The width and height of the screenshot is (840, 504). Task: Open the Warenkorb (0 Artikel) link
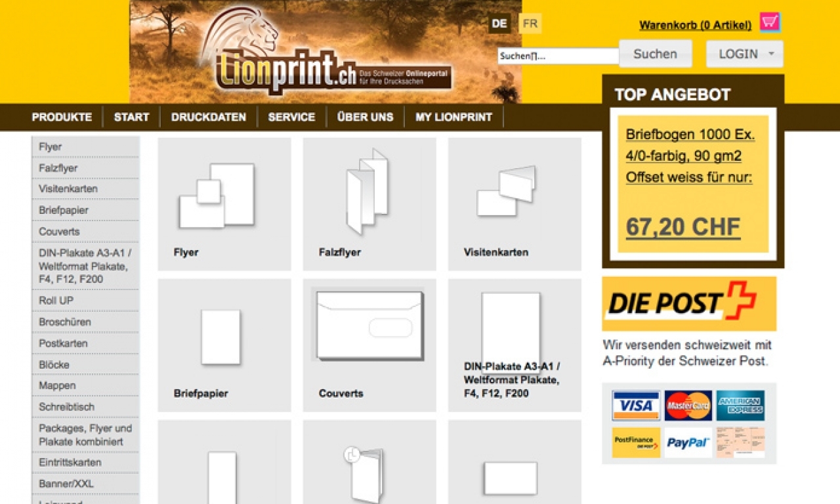695,25
